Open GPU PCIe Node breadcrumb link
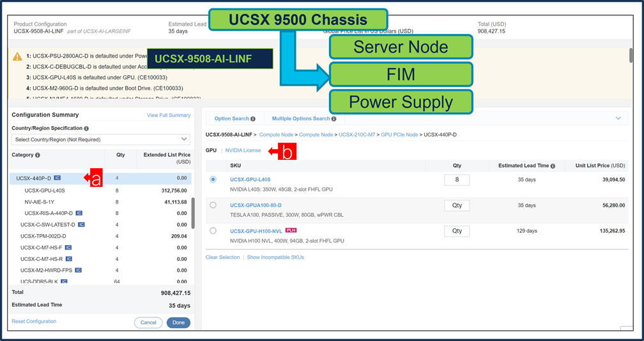 click(400, 134)
